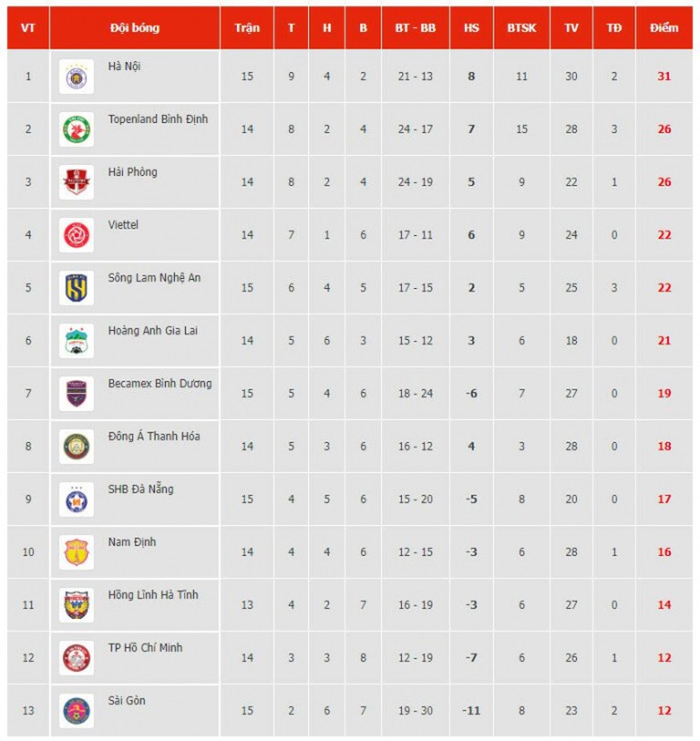Click the Sài Gòn club logo
This screenshot has height=741, width=700.
coord(76,711)
